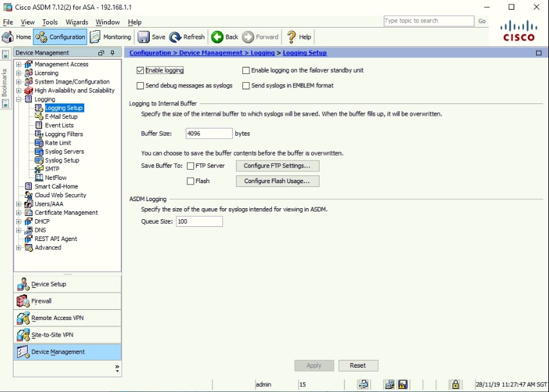
Task: Click the save-to-flash status bar icon
Action: click(403, 384)
